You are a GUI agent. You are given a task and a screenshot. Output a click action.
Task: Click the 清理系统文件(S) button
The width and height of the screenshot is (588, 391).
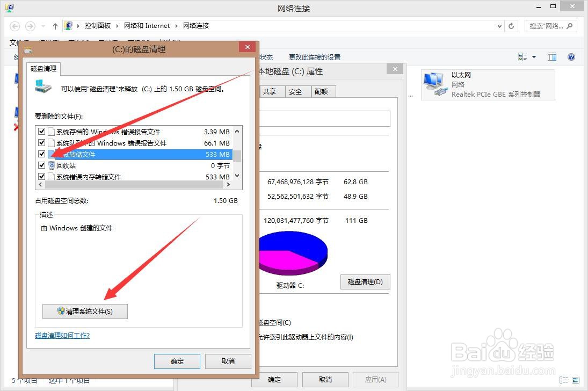click(x=84, y=311)
